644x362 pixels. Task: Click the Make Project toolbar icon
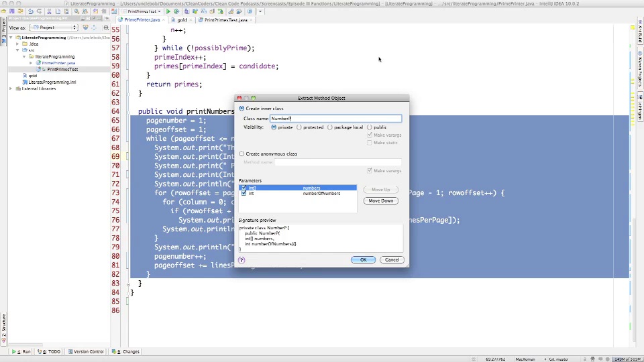tap(114, 11)
